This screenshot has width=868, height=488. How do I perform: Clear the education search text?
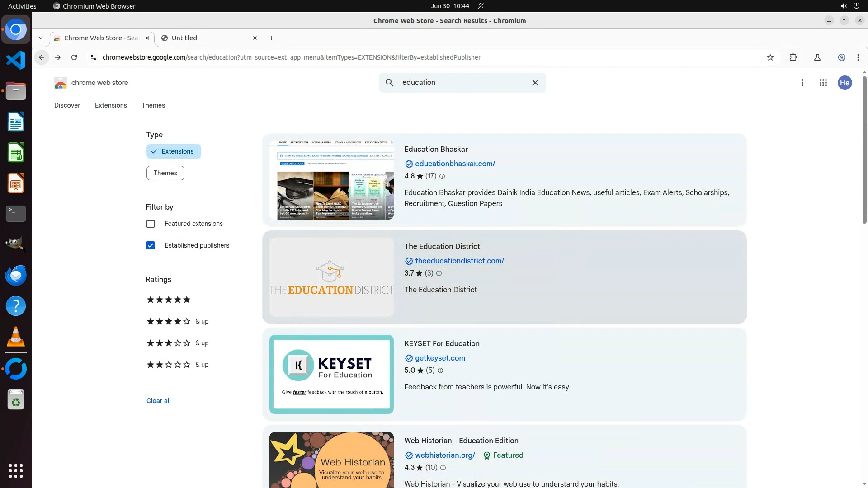tap(535, 83)
